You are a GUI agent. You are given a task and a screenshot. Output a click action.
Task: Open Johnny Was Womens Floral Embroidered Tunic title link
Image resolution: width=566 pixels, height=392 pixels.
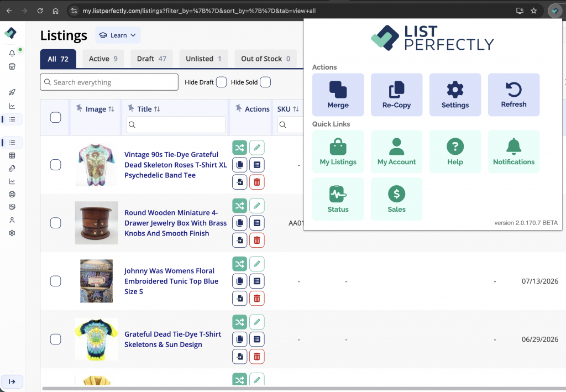pyautogui.click(x=171, y=281)
